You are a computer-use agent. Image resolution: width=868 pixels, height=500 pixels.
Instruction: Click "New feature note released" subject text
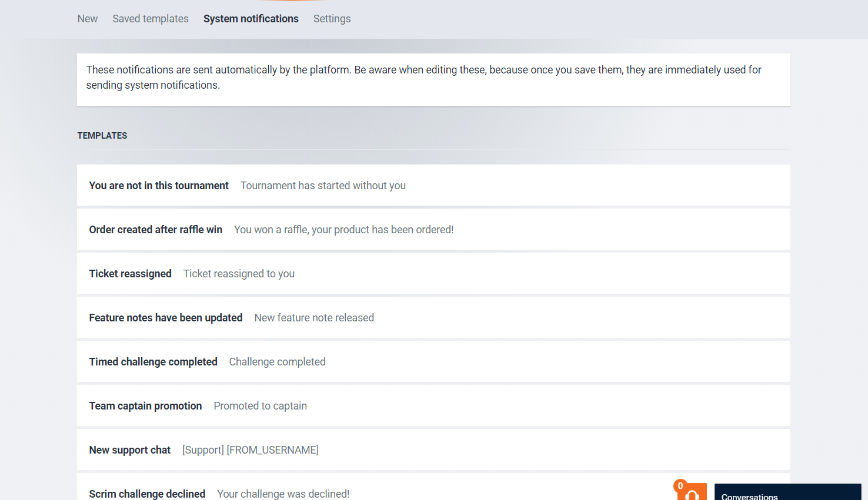click(314, 318)
